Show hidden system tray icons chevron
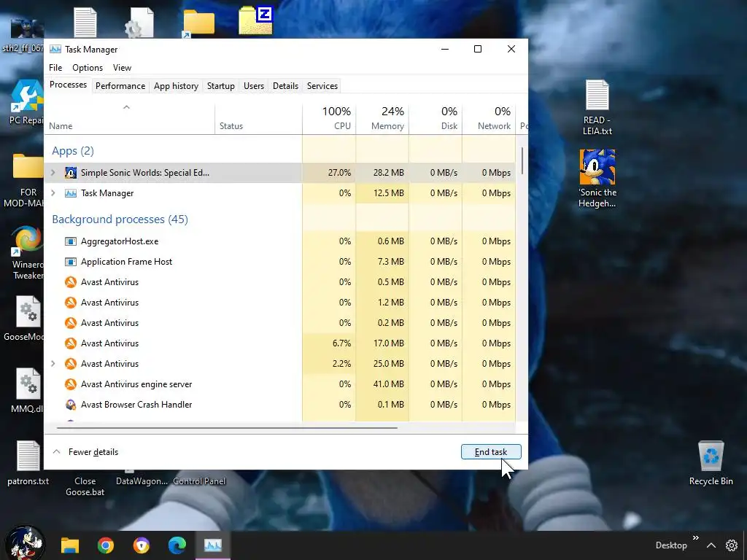Viewport: 747px width, 560px height. [x=711, y=545]
